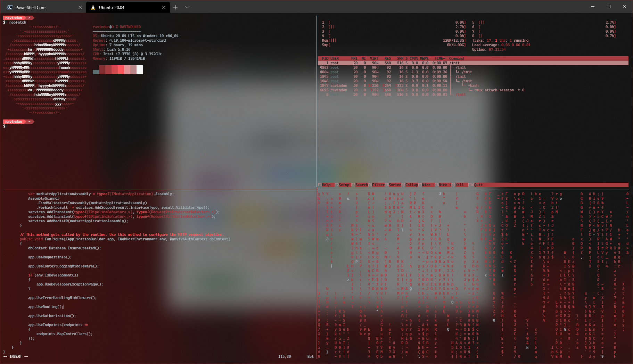The image size is (633, 364).
Task: Click the neofetch command text
Action: [18, 22]
